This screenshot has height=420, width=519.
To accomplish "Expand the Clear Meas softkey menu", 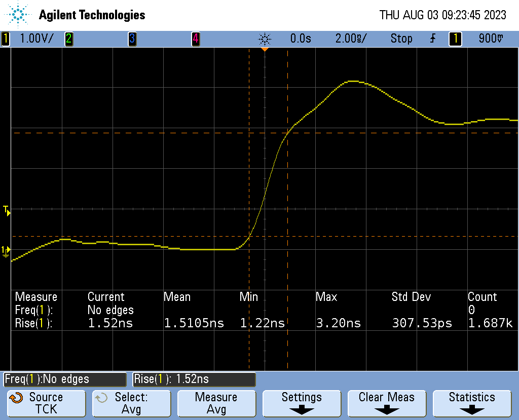I will pyautogui.click(x=386, y=403).
